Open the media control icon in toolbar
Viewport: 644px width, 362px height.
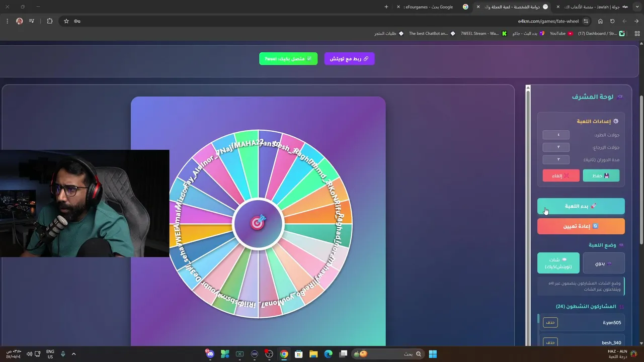tap(32, 21)
